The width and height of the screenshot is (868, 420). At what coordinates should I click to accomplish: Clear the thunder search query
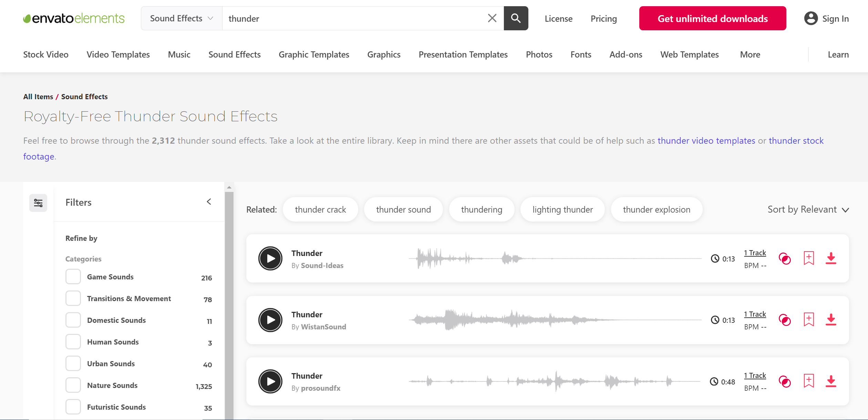[492, 18]
